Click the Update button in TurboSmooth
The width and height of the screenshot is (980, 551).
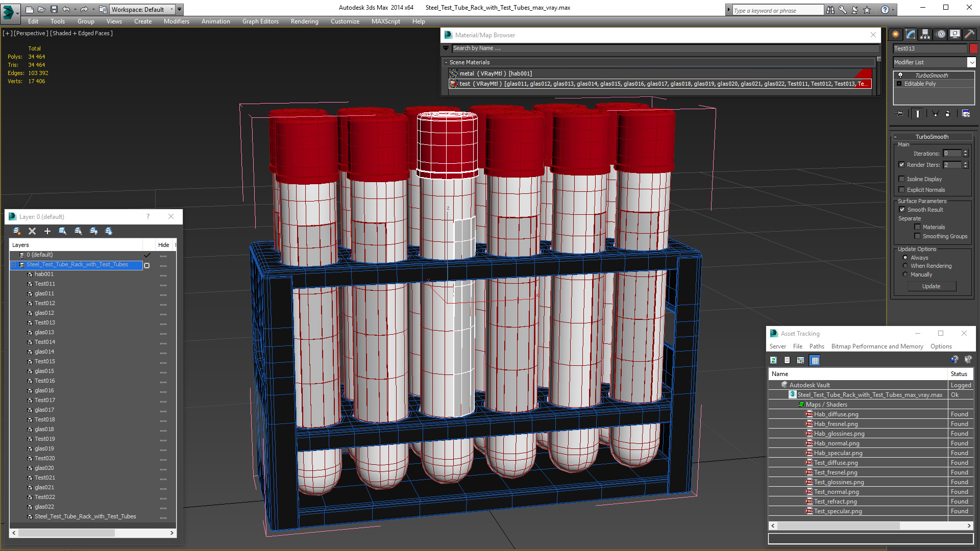[x=932, y=286]
